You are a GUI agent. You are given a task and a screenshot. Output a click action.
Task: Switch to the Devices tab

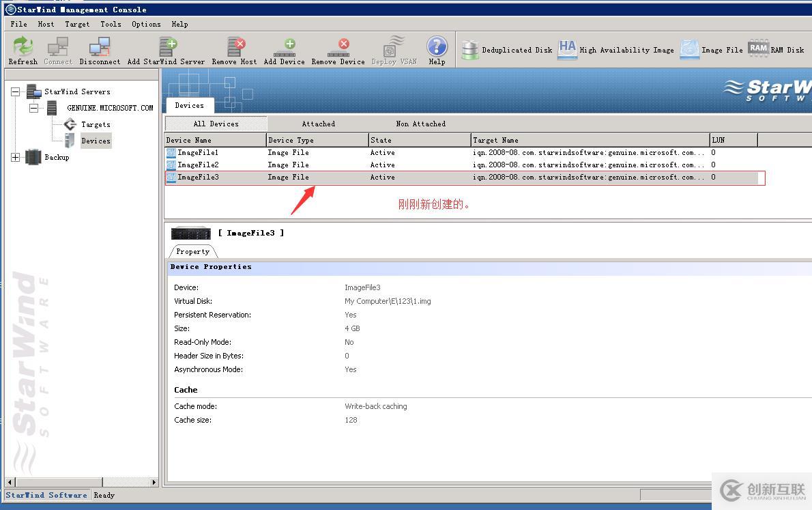coord(190,105)
